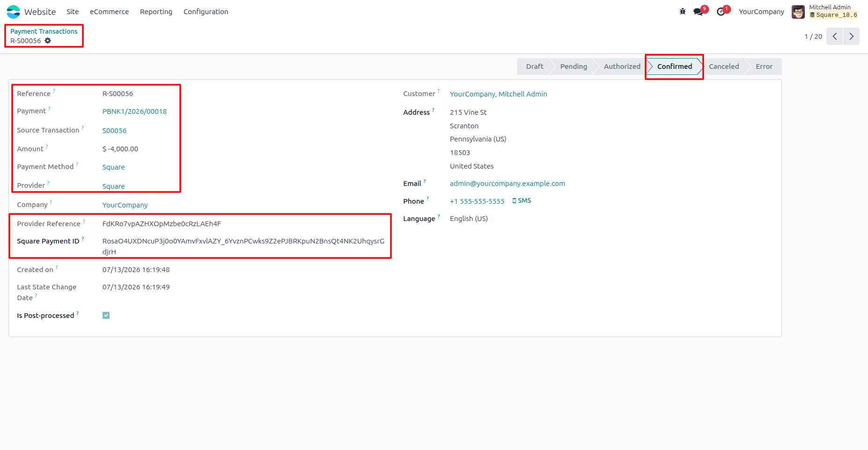
Task: Select the Draft status stage
Action: (x=534, y=66)
